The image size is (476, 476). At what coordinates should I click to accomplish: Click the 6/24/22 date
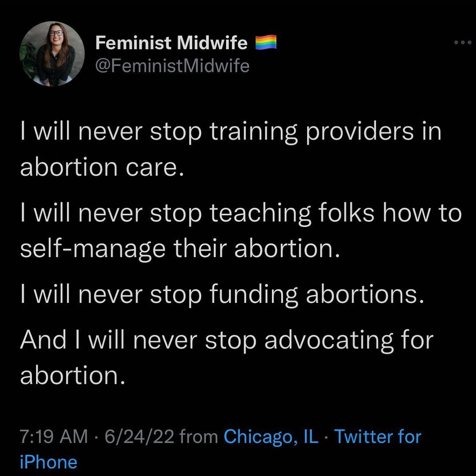pyautogui.click(x=139, y=437)
